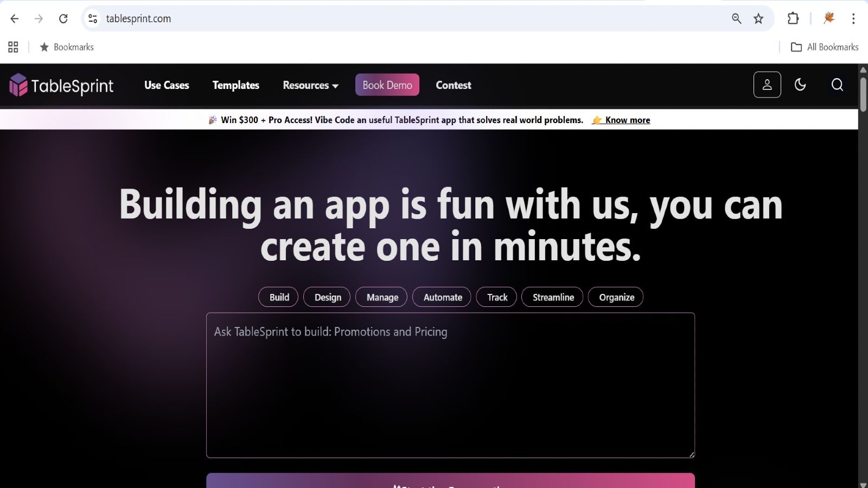Click the gradient start button below the text area
Viewport: 868px width, 488px height.
450,480
